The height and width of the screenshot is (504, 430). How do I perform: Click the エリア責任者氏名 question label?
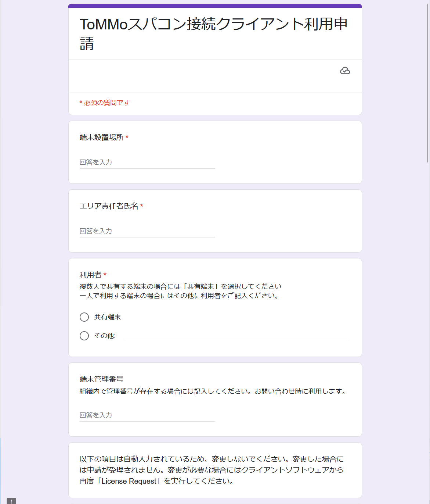pyautogui.click(x=109, y=206)
